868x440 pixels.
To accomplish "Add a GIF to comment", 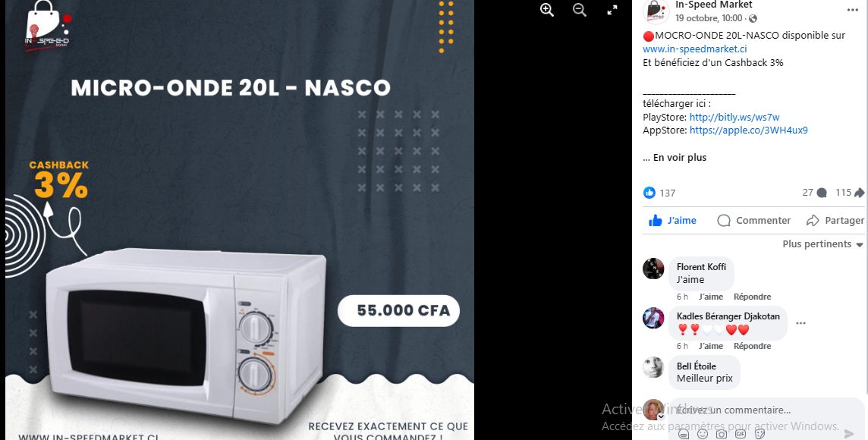I will [x=741, y=434].
